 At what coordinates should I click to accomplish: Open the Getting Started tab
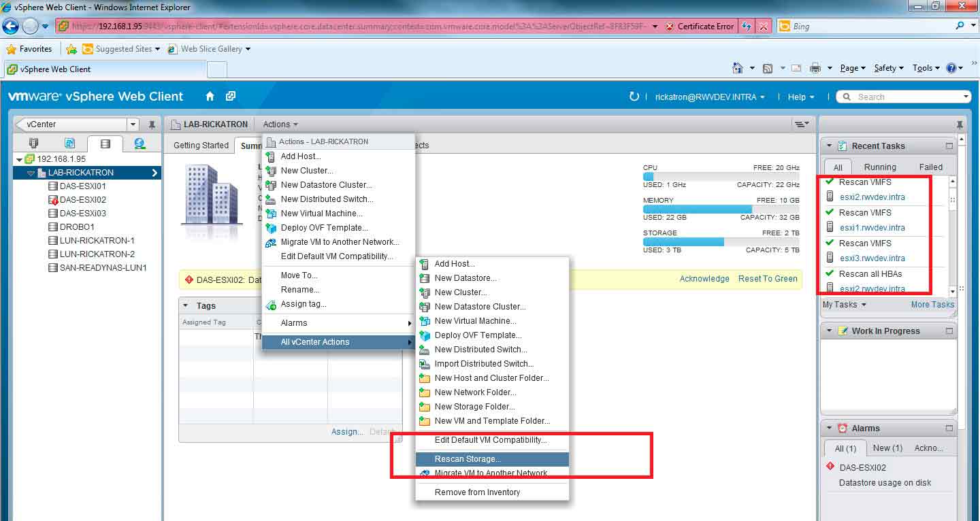(x=201, y=146)
